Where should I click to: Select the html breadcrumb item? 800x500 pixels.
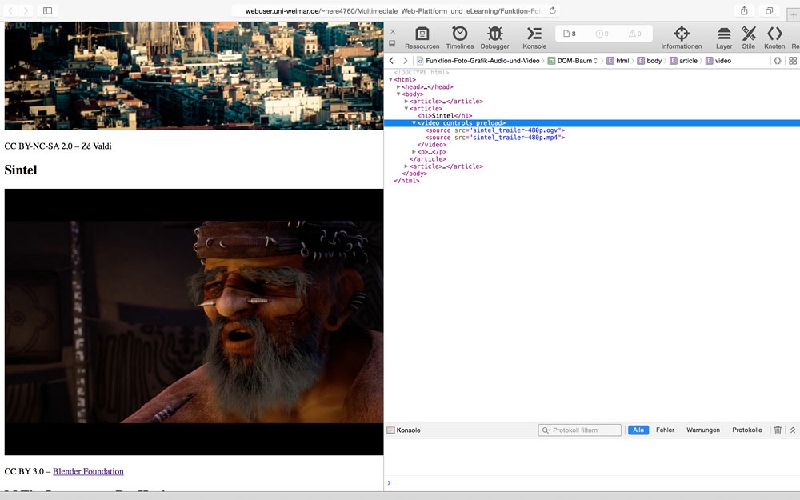617,61
